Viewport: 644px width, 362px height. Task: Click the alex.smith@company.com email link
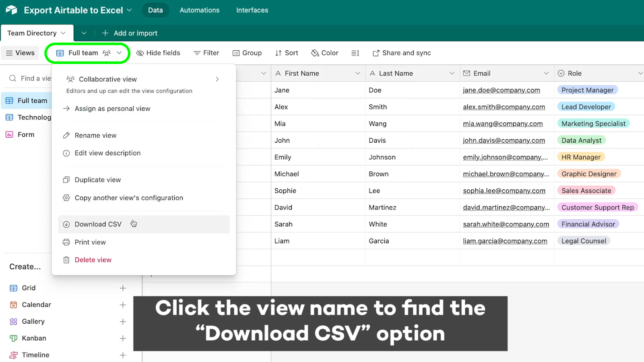click(504, 107)
